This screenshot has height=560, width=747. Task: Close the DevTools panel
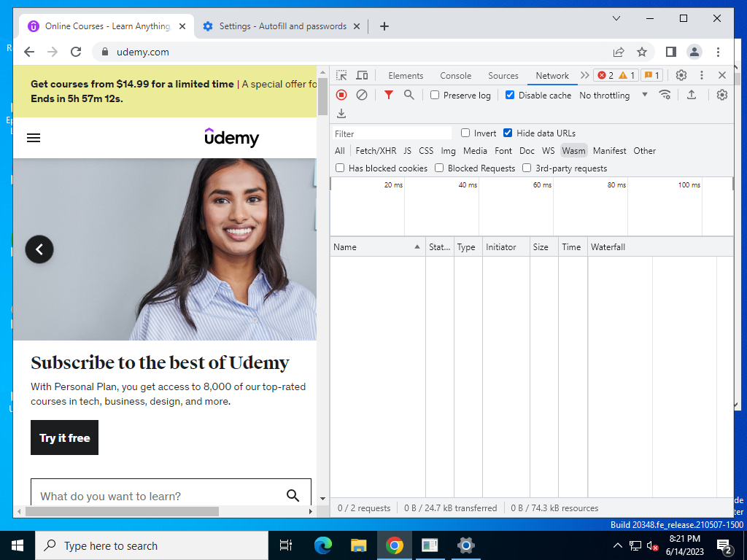721,75
